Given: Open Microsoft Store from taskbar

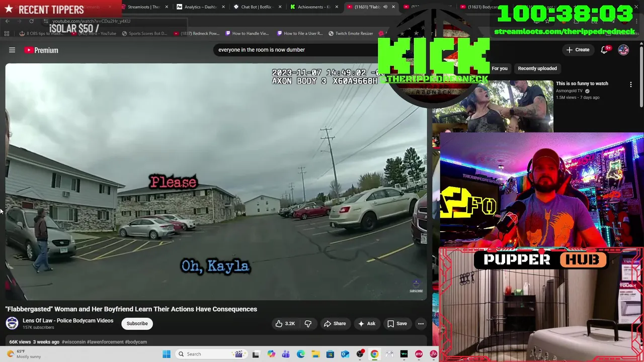Looking at the screenshot, I should click(330, 354).
